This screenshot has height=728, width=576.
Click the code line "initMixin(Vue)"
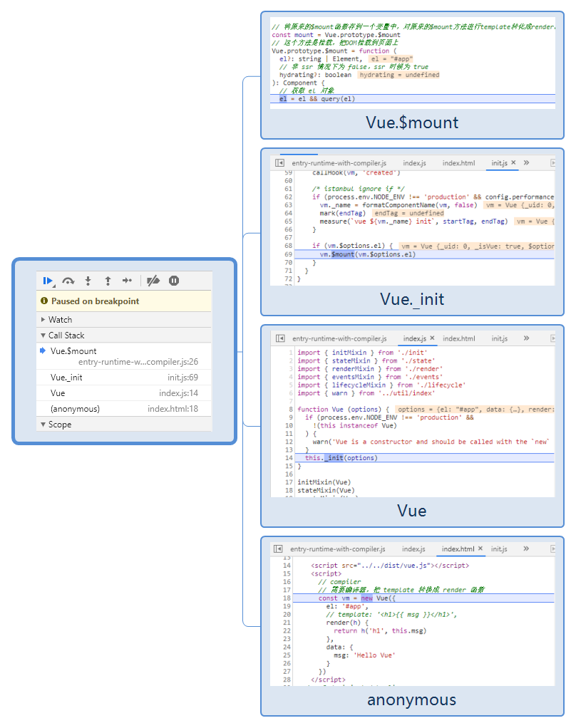pyautogui.click(x=324, y=482)
